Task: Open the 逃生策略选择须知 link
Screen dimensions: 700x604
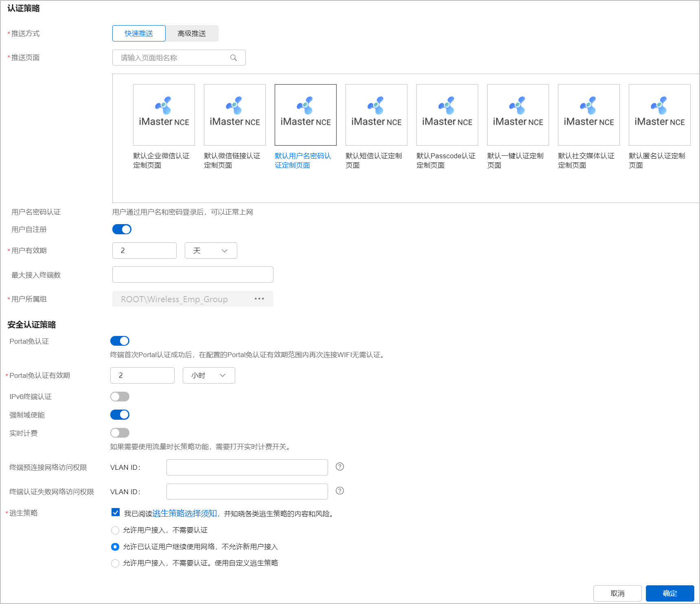Action: [185, 513]
